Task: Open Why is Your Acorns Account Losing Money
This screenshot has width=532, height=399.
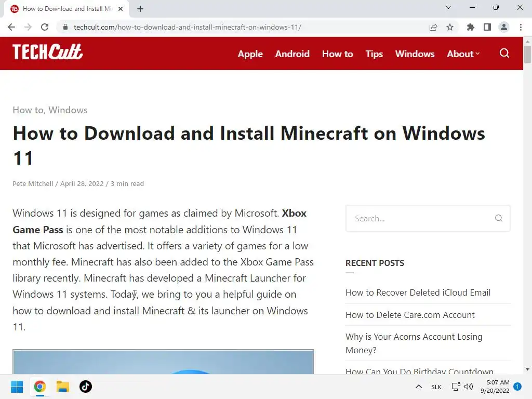Action: pos(414,343)
